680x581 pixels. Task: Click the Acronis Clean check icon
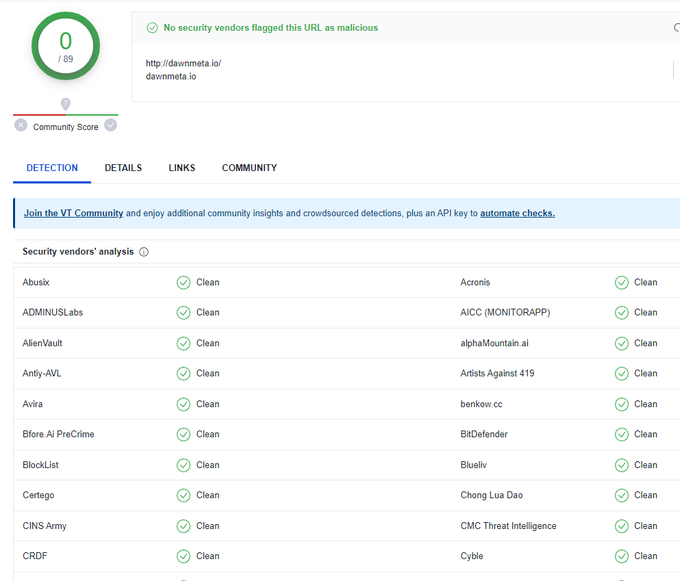pos(621,283)
